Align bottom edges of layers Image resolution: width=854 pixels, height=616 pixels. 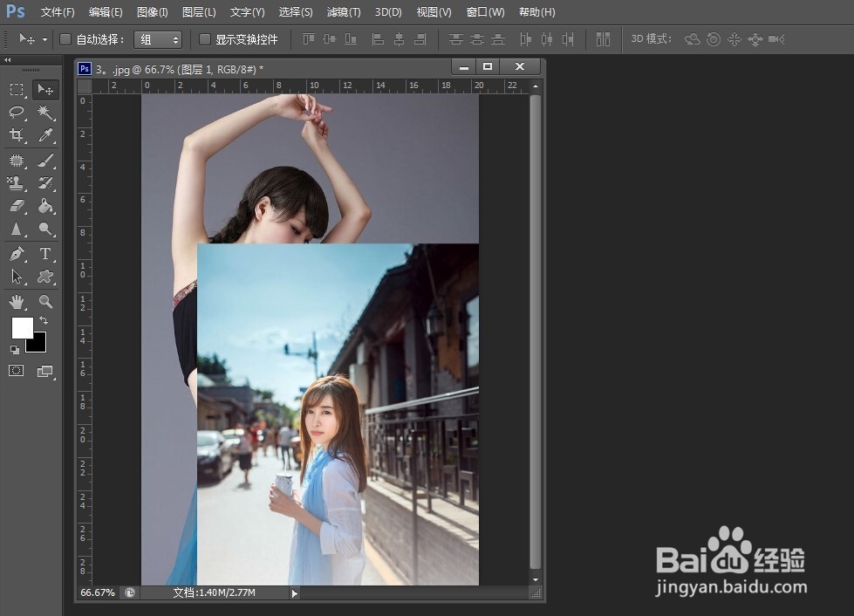pos(351,39)
